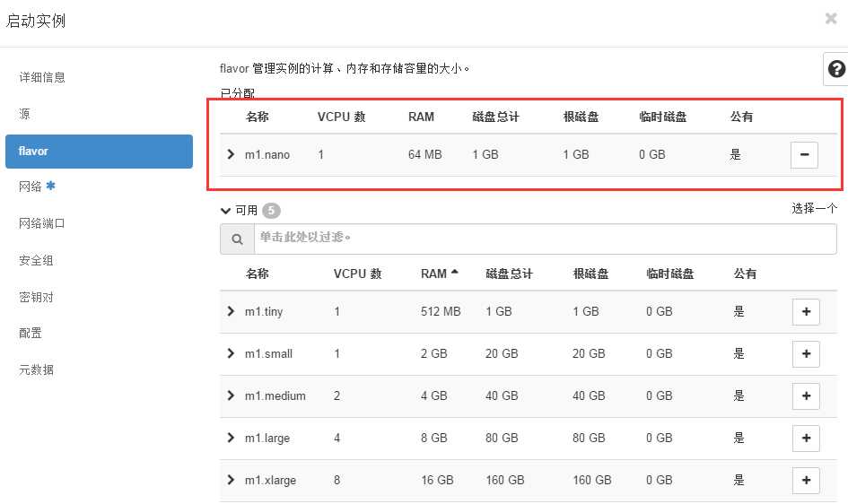Click the available count badge 5
Viewport: 848px width, 504px height.
pos(272,210)
